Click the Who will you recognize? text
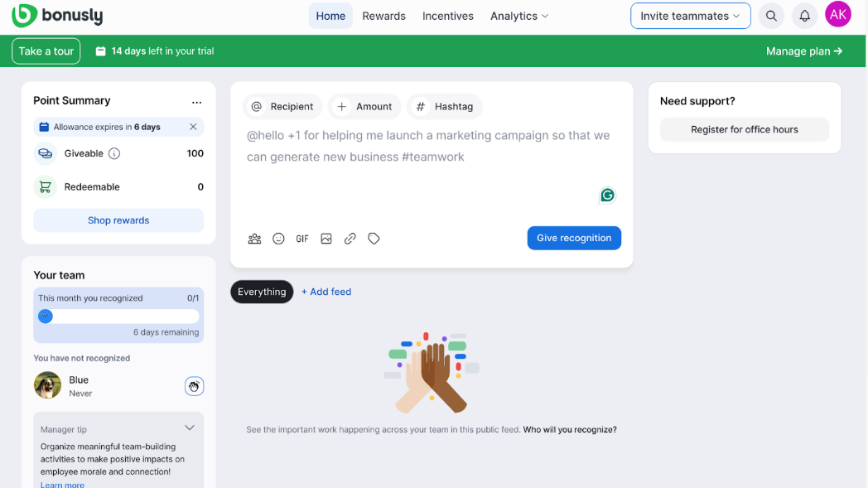868x488 pixels. pyautogui.click(x=570, y=429)
